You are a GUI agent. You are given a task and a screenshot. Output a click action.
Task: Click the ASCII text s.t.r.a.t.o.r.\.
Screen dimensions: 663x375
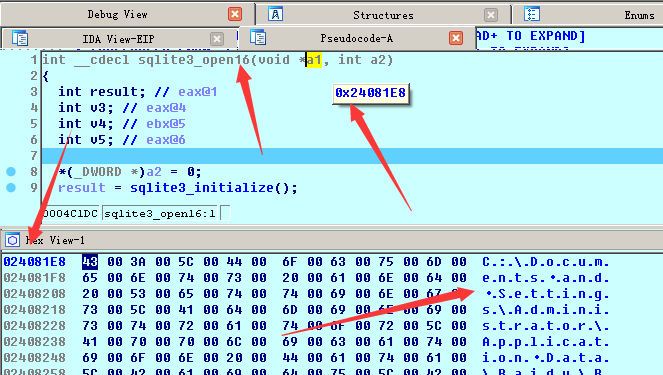tap(546, 326)
